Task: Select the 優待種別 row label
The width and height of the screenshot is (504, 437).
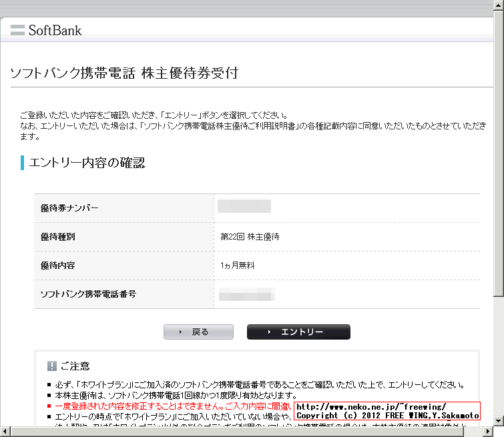Action: (58, 237)
